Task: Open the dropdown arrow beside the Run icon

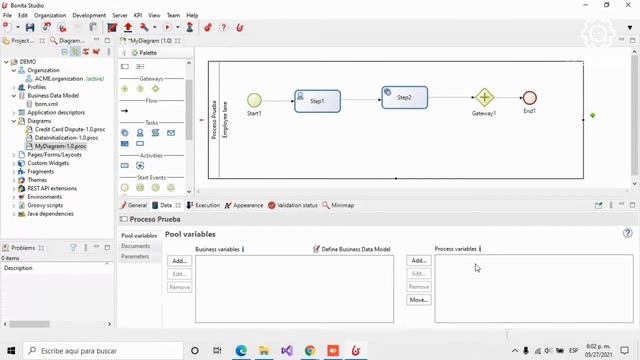Action: 178,27
